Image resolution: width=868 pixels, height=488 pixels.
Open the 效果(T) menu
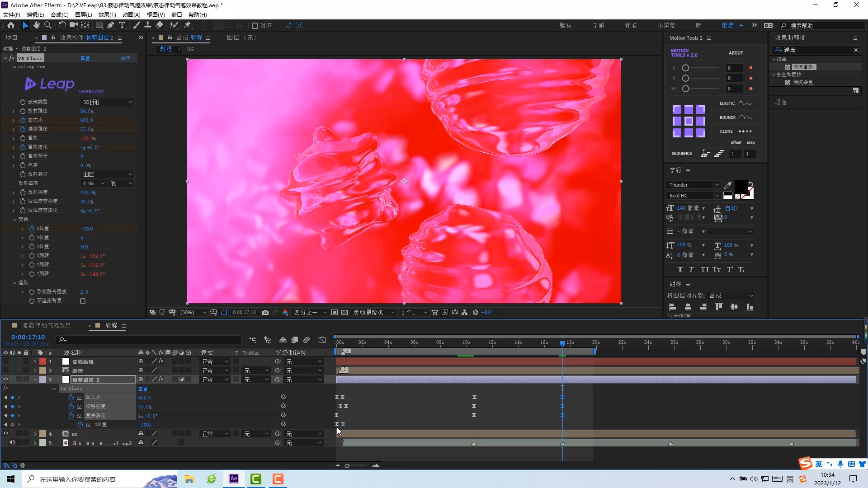[x=107, y=14]
